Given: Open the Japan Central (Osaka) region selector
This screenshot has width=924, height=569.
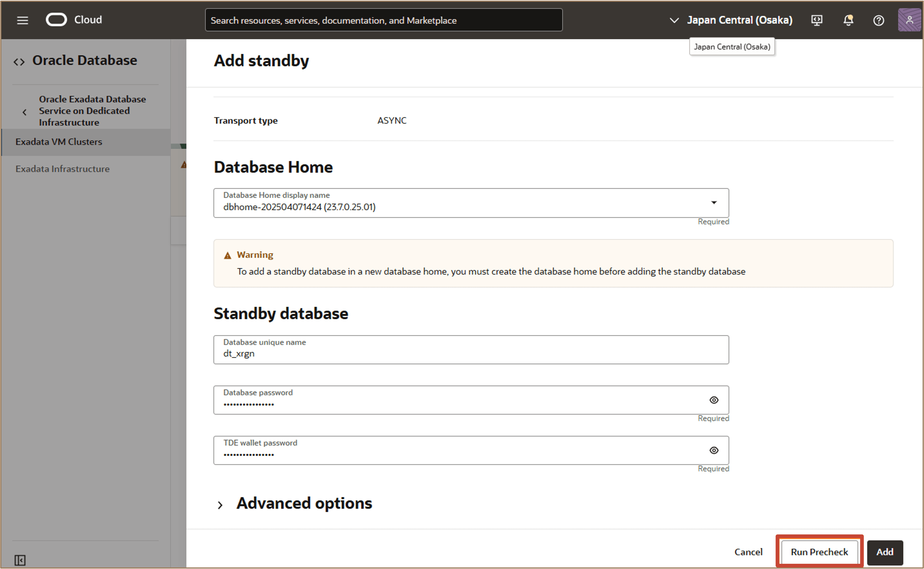Looking at the screenshot, I should coord(731,20).
